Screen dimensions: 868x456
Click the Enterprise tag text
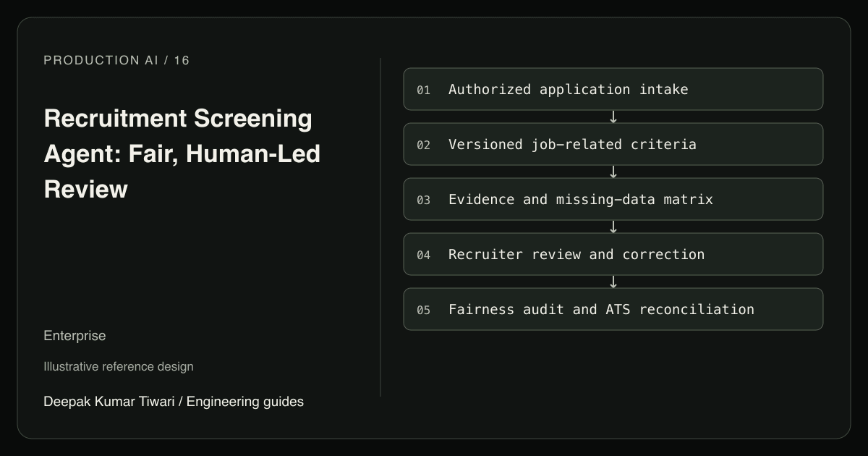tap(75, 336)
